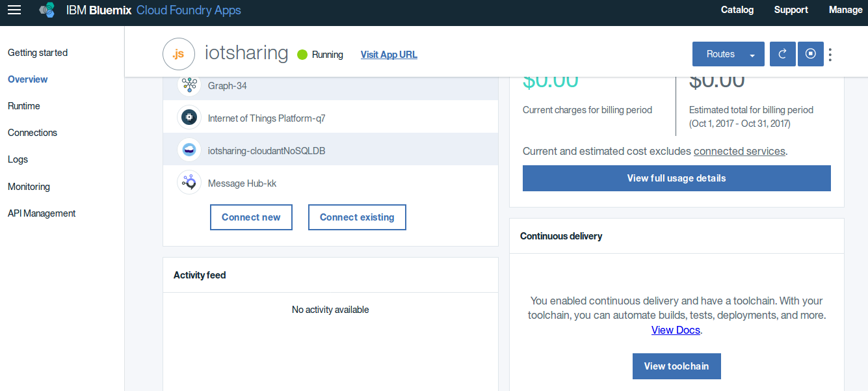Viewport: 868px width, 391px height.
Task: Click the Node.js app icon beside iotsharing
Action: 178,54
